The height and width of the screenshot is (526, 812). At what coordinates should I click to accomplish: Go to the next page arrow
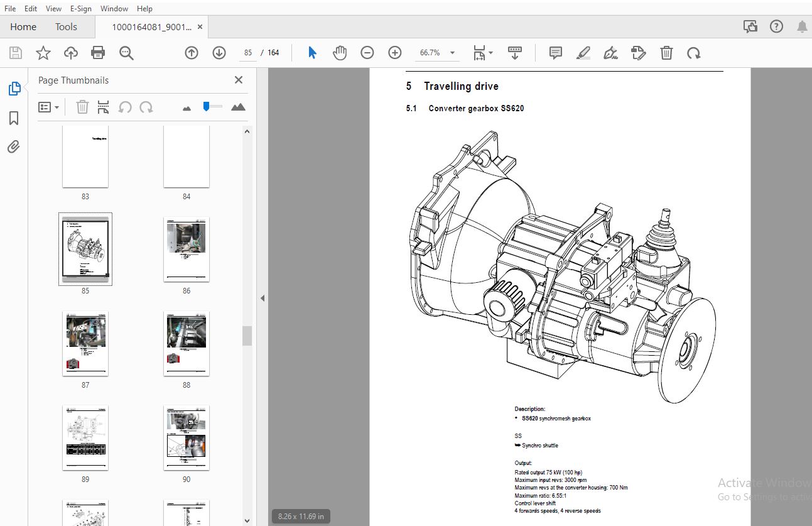[x=219, y=53]
